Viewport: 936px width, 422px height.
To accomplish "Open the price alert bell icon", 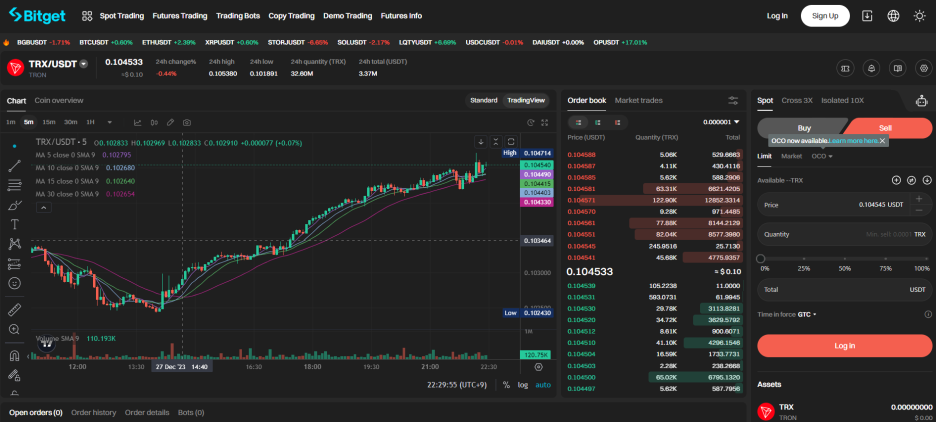I will pos(872,68).
